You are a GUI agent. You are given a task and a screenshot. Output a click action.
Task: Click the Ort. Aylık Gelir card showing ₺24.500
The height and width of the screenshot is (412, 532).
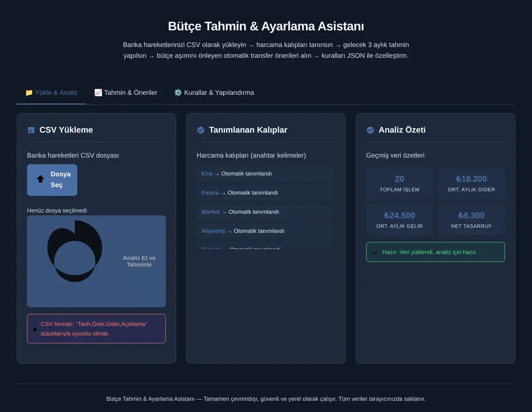399,220
